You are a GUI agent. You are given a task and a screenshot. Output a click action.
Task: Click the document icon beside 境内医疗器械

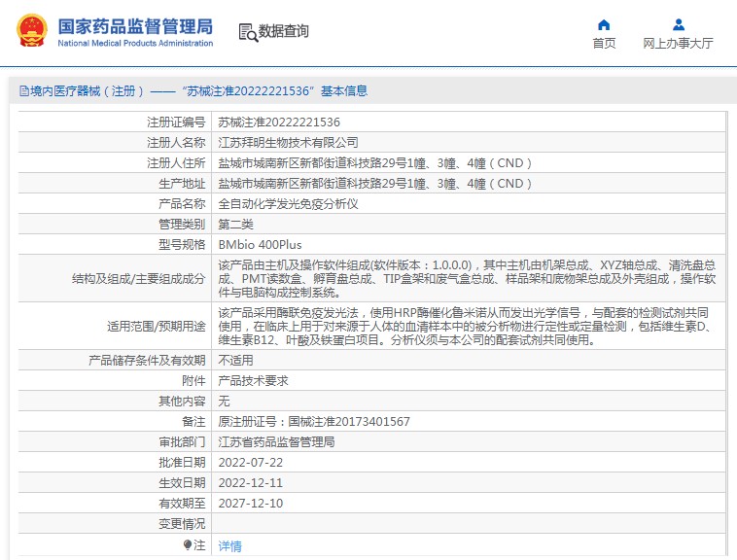[x=24, y=91]
